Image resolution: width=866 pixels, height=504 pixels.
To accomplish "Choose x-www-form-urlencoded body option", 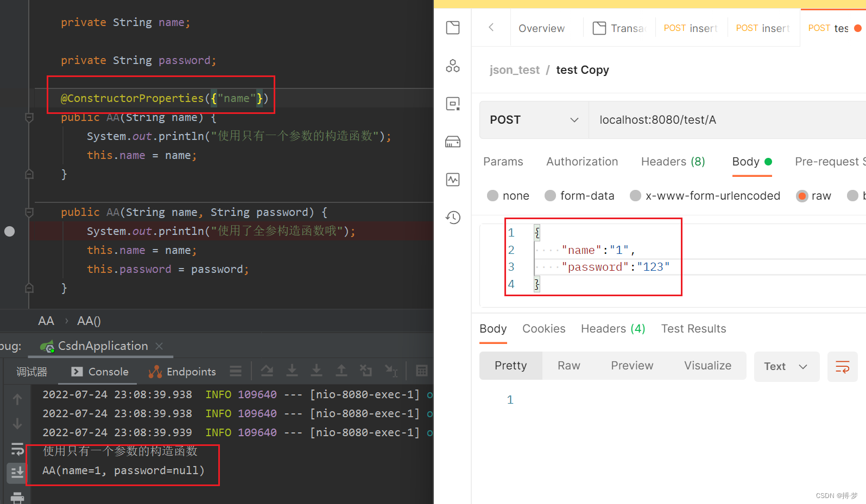I will (635, 196).
